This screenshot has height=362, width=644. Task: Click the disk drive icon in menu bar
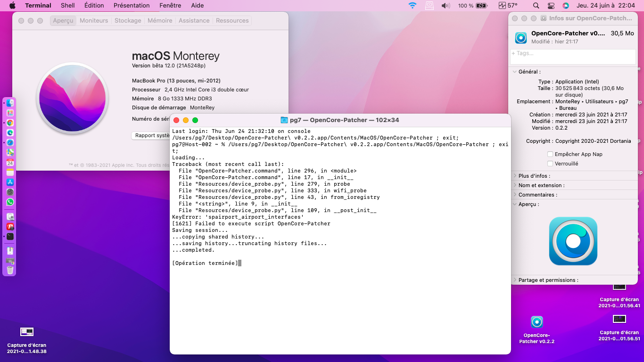point(429,6)
